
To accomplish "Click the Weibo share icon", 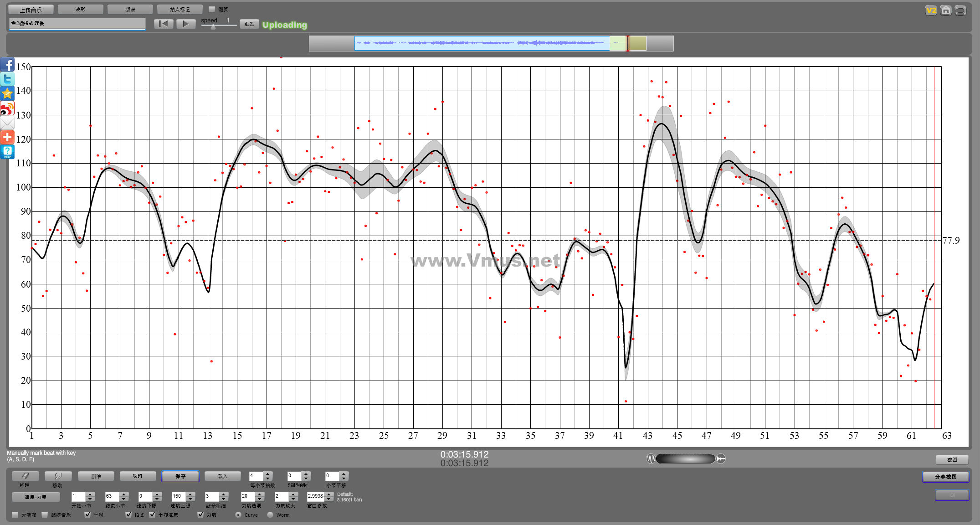I will click(7, 108).
